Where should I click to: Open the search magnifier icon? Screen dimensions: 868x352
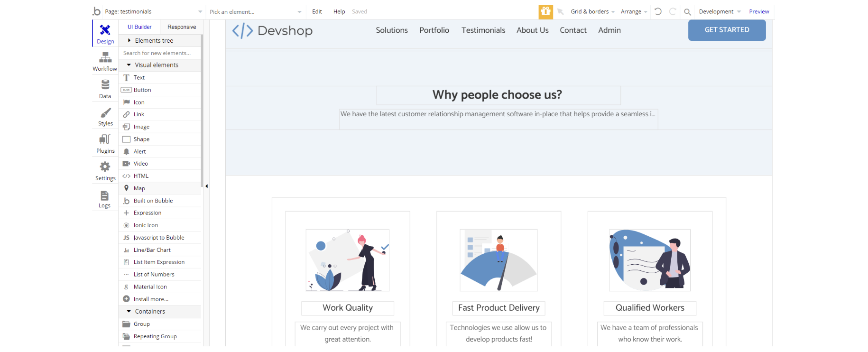coord(687,12)
